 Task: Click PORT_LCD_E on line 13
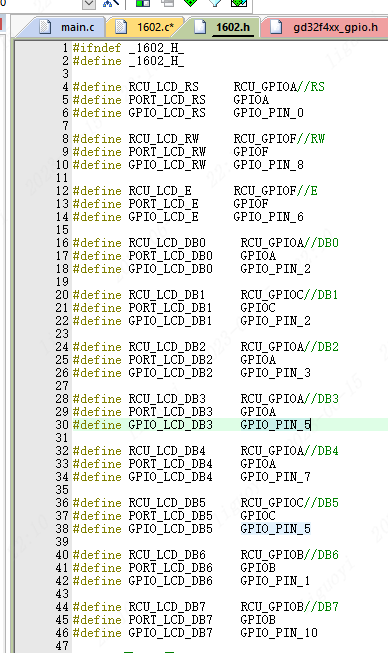click(x=164, y=204)
